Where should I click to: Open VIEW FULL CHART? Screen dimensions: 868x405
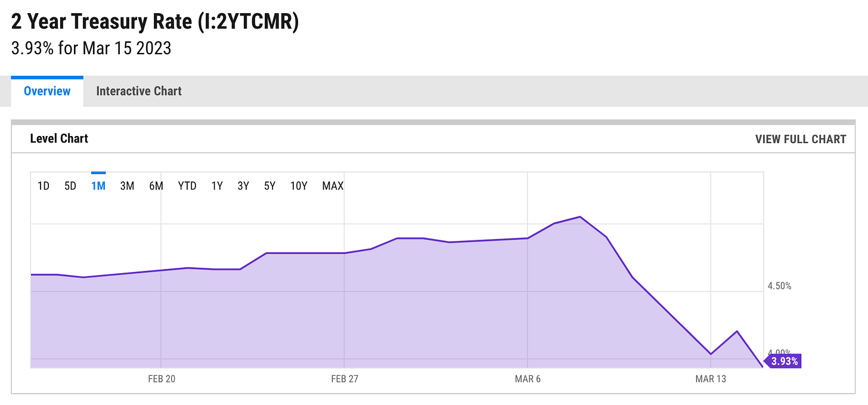(x=800, y=138)
